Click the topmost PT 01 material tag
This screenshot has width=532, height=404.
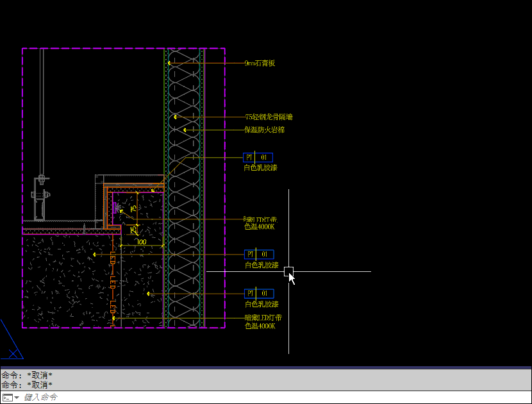258,157
